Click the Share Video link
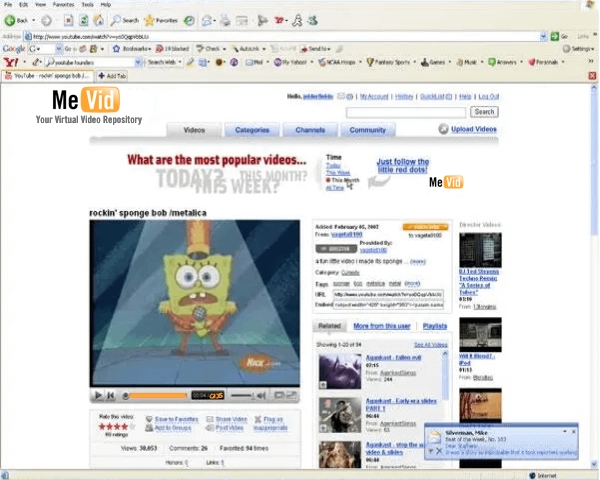This screenshot has width=600, height=480. pos(231,419)
